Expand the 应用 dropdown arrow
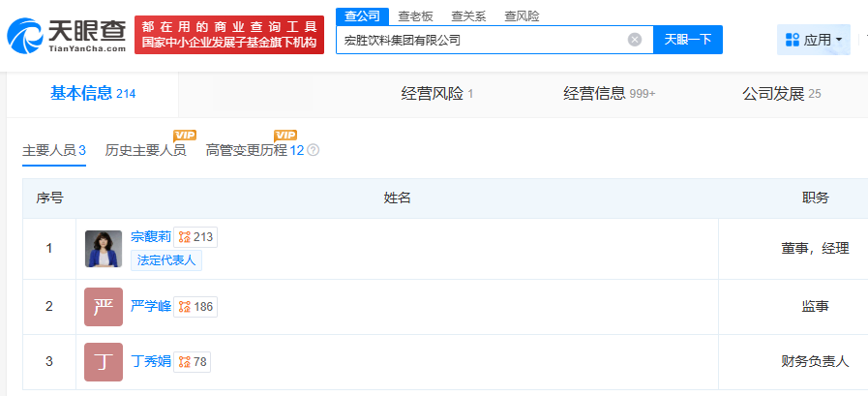 click(x=839, y=40)
